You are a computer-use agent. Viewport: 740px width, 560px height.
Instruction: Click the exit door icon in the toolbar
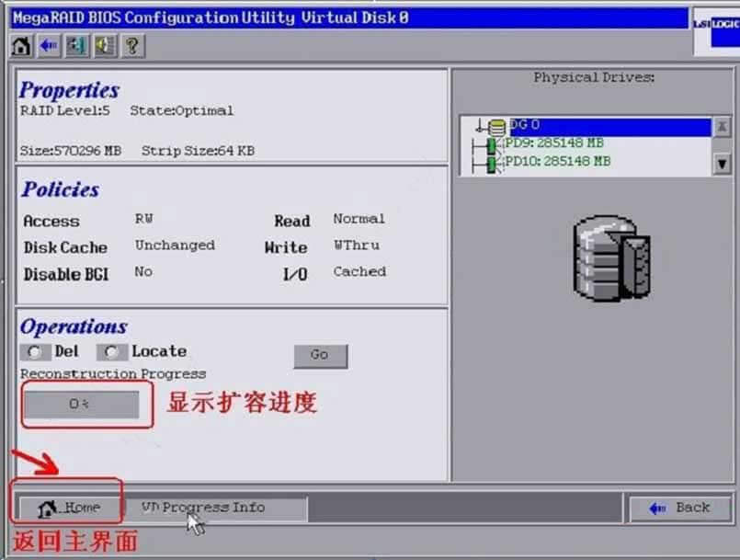76,46
